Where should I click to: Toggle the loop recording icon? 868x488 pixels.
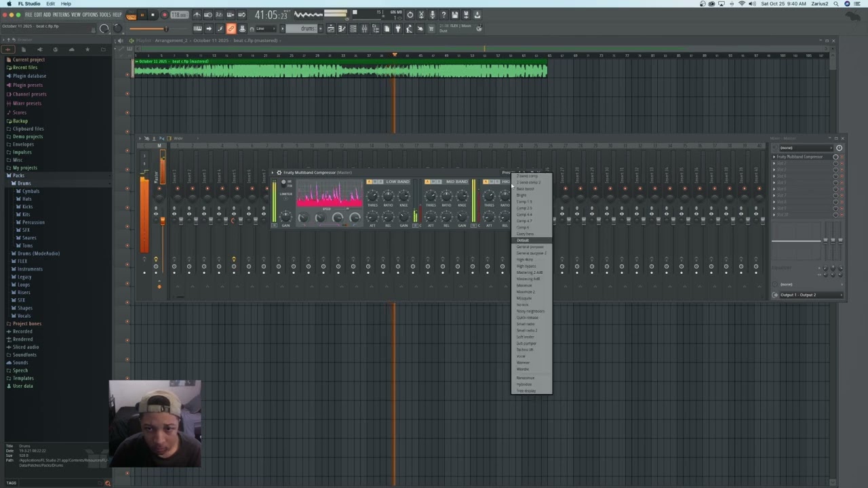241,14
